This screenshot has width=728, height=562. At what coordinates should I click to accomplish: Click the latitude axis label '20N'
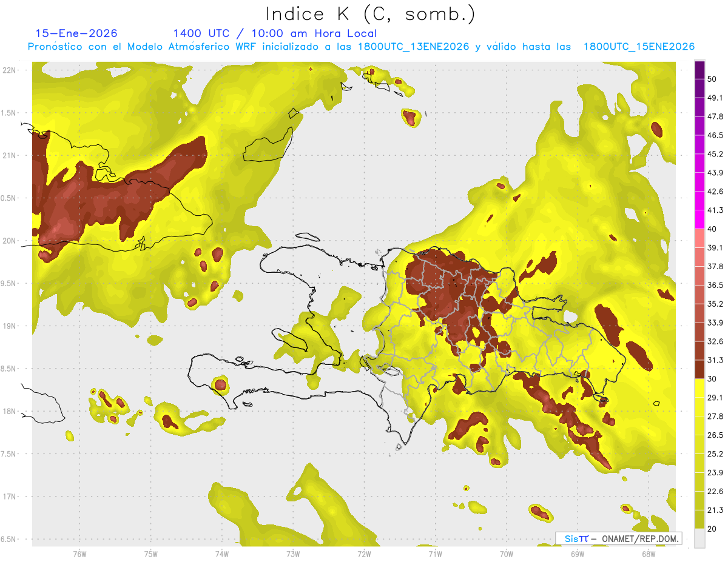[x=10, y=241]
